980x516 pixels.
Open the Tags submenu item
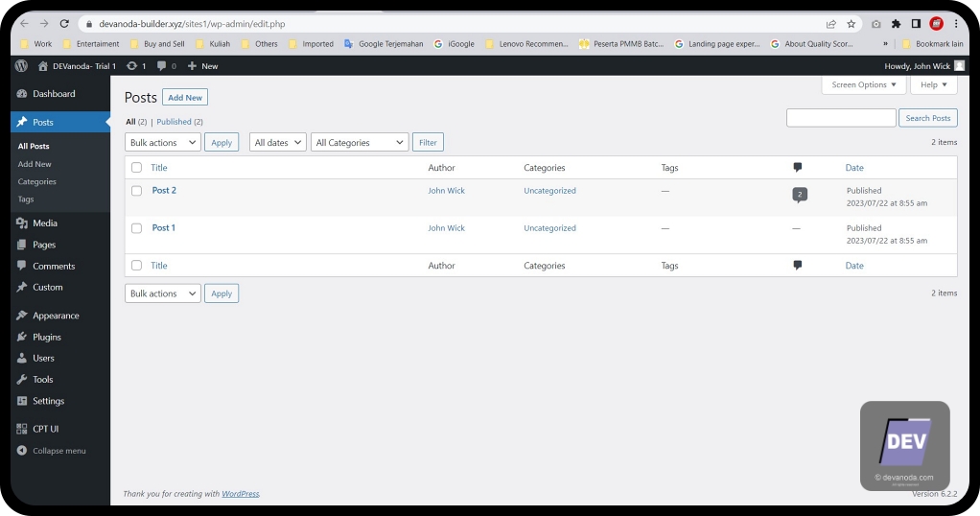click(x=26, y=199)
